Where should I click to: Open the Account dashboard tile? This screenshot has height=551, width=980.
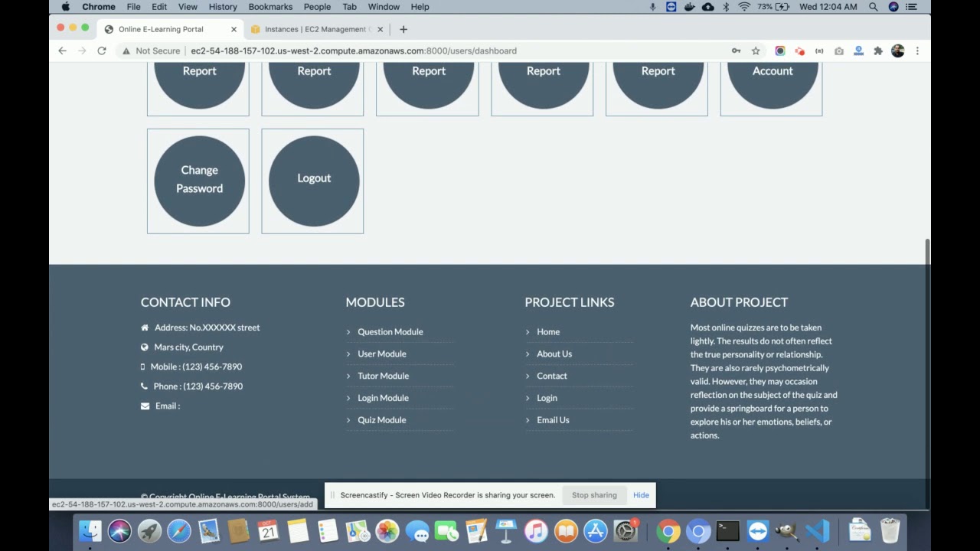pyautogui.click(x=773, y=86)
